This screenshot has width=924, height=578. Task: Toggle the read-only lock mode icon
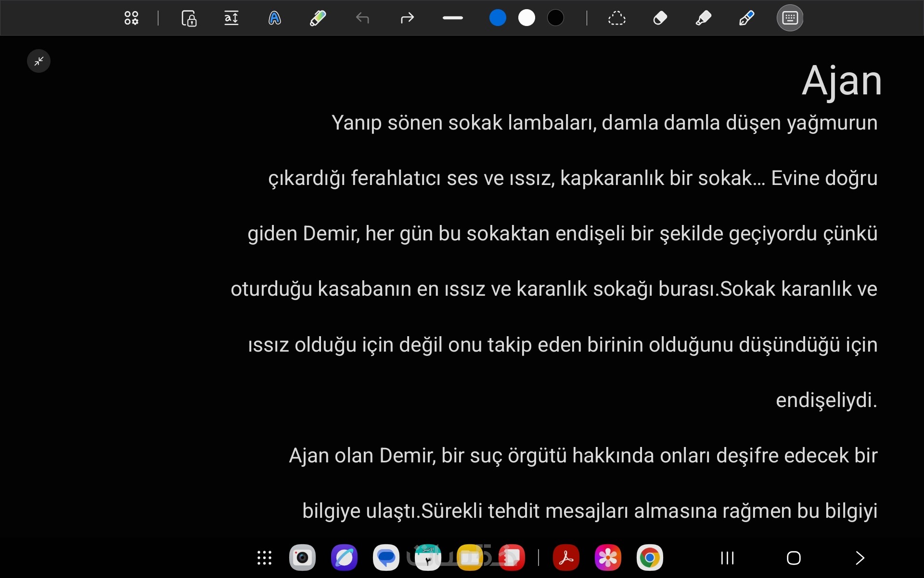pos(189,18)
